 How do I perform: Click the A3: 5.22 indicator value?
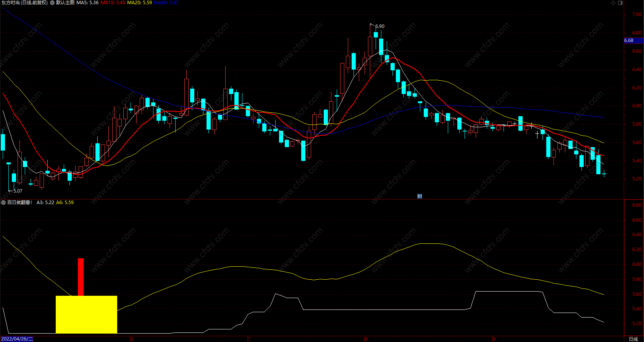[45, 203]
